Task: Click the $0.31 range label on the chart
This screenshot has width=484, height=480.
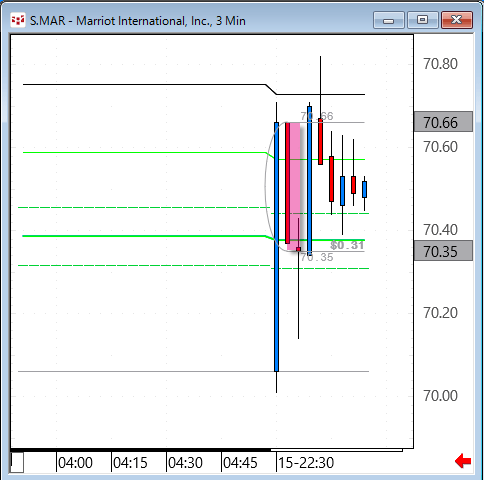Action: click(x=347, y=245)
